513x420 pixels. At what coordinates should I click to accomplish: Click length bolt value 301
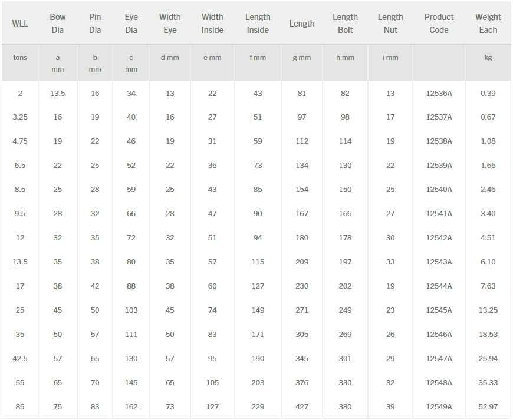345,359
